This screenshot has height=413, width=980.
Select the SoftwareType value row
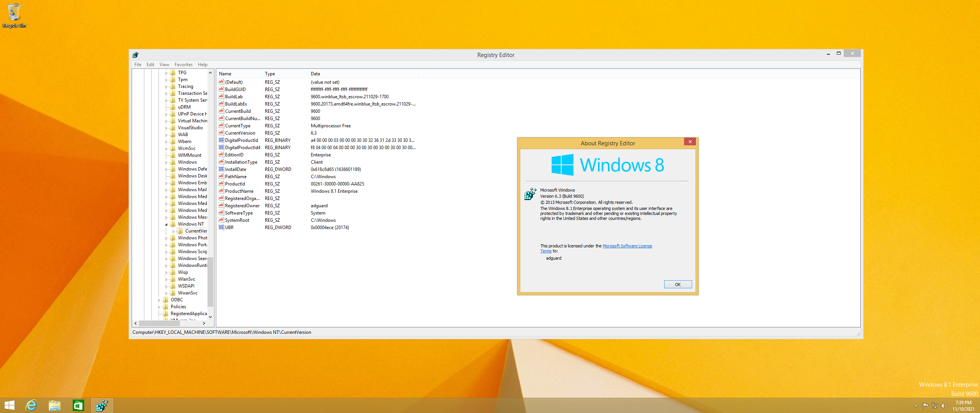[x=318, y=213]
